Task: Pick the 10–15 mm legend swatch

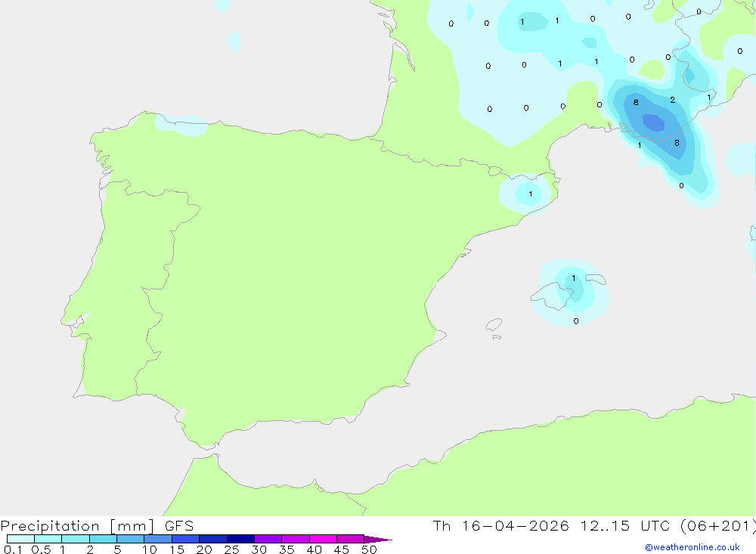Action: click(x=158, y=539)
